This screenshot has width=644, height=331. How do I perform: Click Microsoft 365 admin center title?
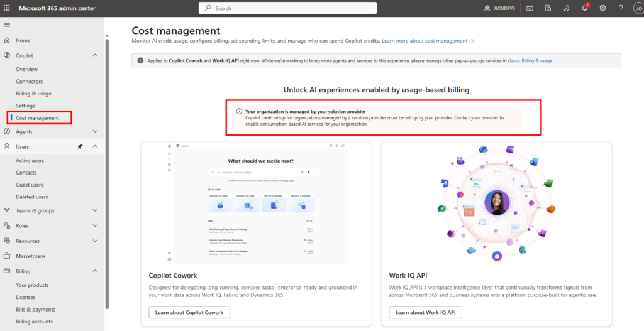pos(57,8)
